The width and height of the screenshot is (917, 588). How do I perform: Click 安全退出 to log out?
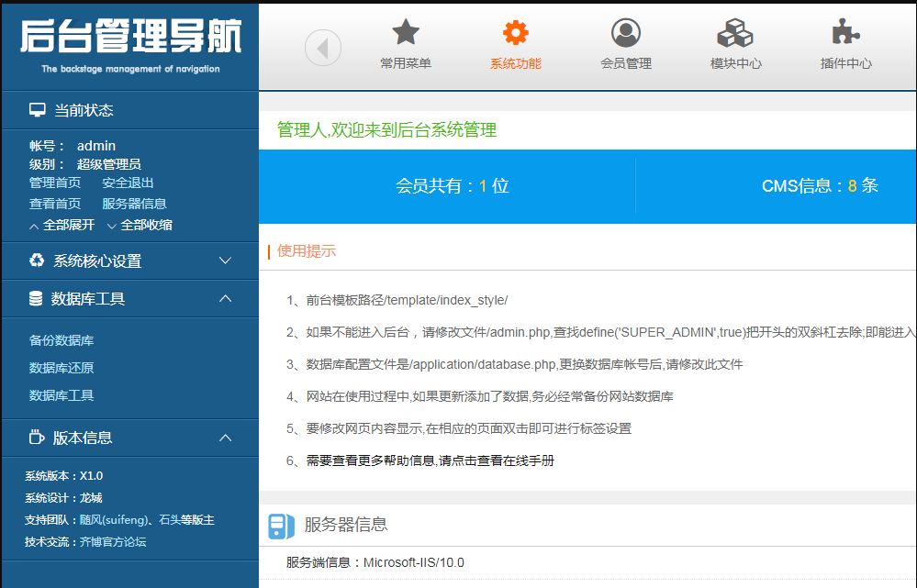[128, 183]
